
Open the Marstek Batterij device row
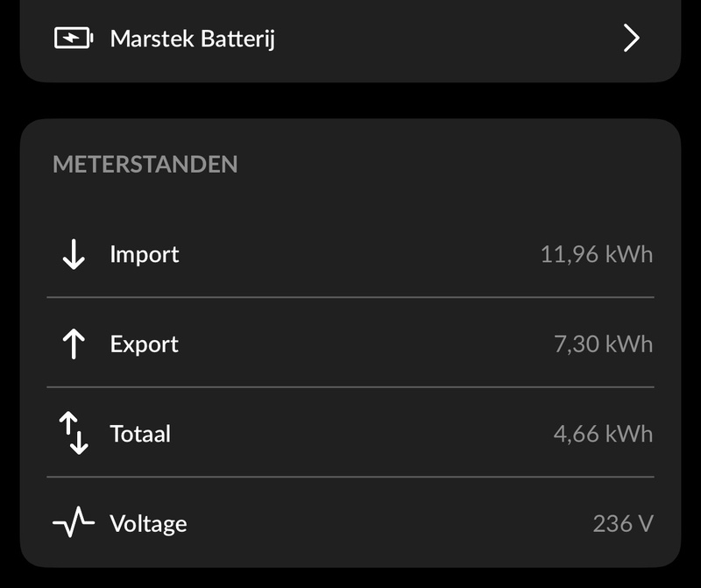[x=350, y=39]
